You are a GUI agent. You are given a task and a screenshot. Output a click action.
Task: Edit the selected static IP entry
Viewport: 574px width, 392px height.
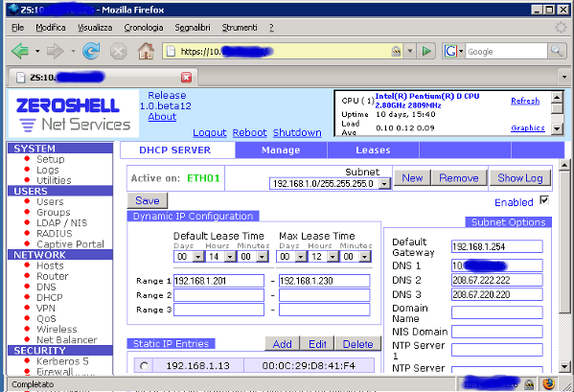[x=317, y=344]
